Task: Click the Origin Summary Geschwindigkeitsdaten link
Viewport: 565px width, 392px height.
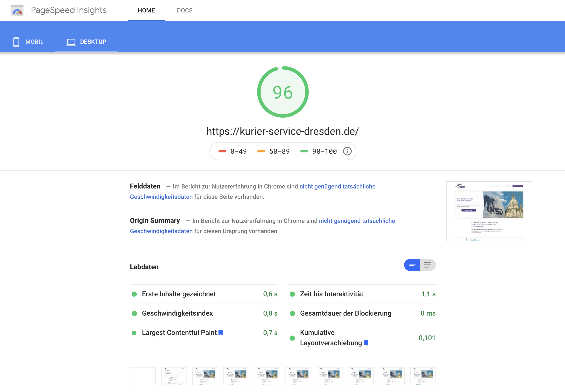Action: click(x=161, y=231)
